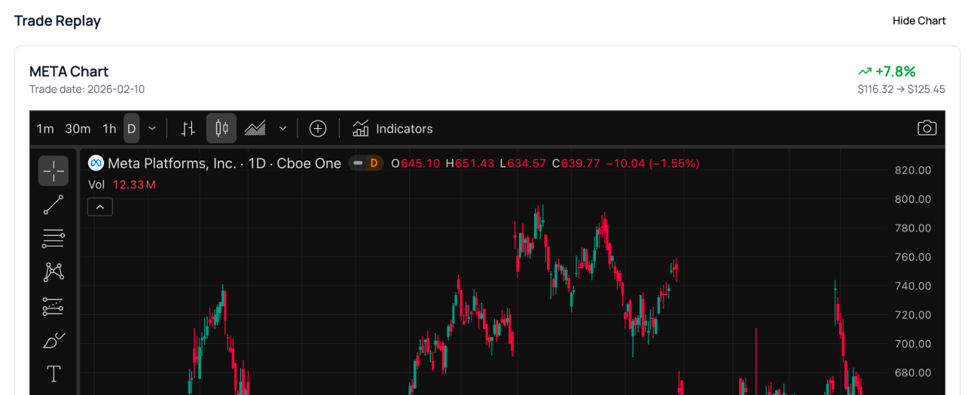This screenshot has width=980, height=395.
Task: Click the Meta Platforms, Inc. symbol title
Action: coord(224,163)
